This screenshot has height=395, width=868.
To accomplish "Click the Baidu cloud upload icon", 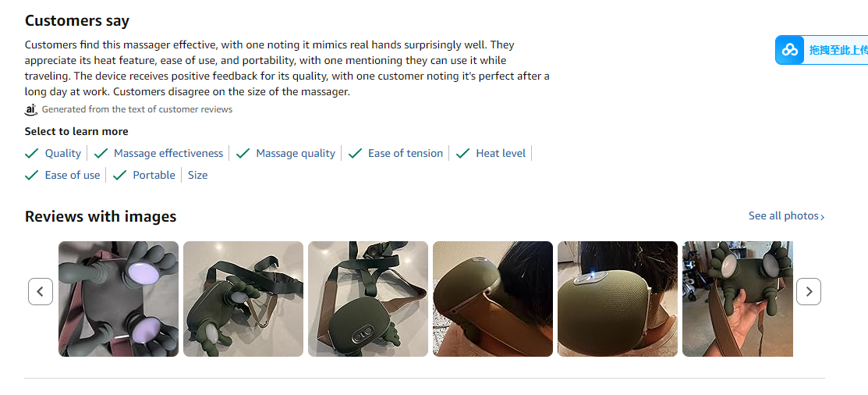I will [x=790, y=50].
